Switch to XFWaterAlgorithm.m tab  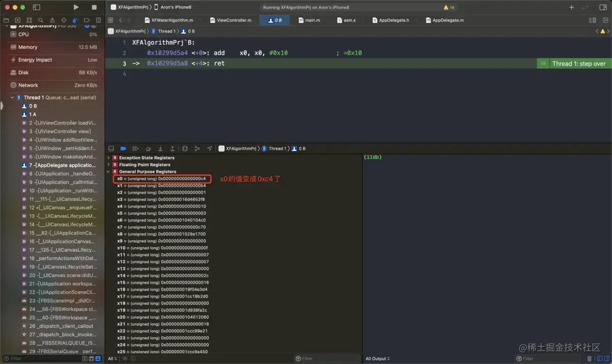point(169,20)
